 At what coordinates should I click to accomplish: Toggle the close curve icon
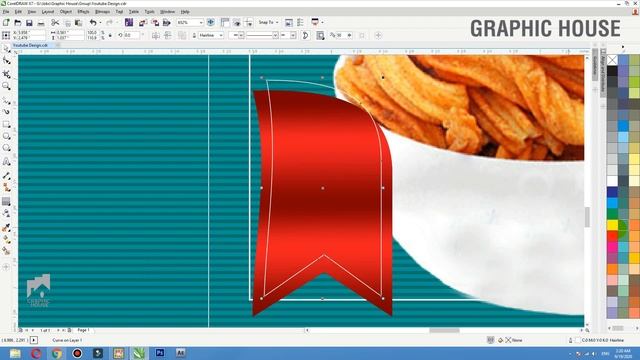(305, 36)
